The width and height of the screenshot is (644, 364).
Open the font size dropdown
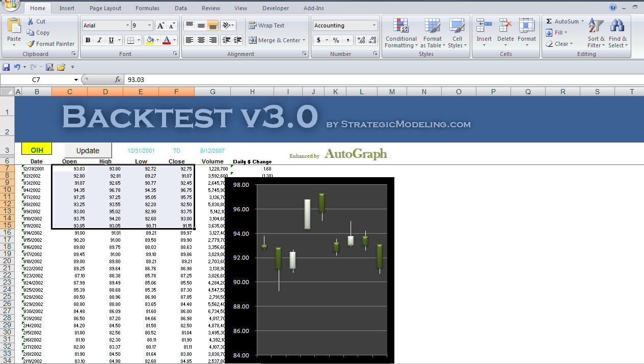point(149,25)
